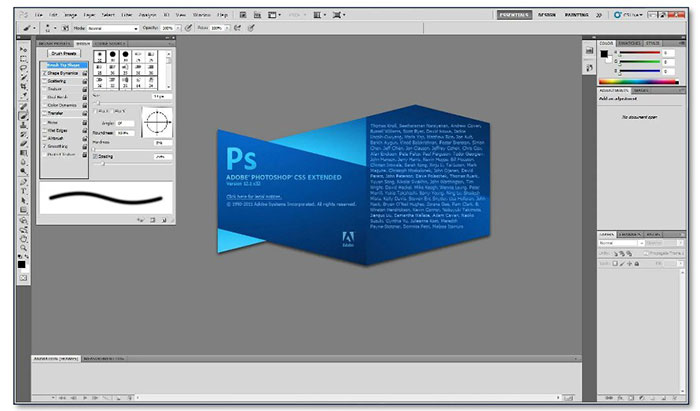Select the Gradient tool
This screenshot has width=700, height=411.
(23, 153)
